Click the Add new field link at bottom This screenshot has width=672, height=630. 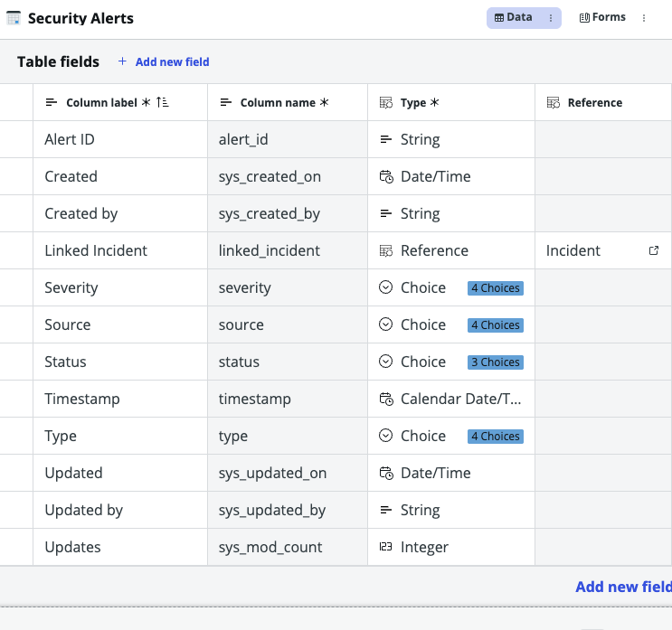click(623, 587)
